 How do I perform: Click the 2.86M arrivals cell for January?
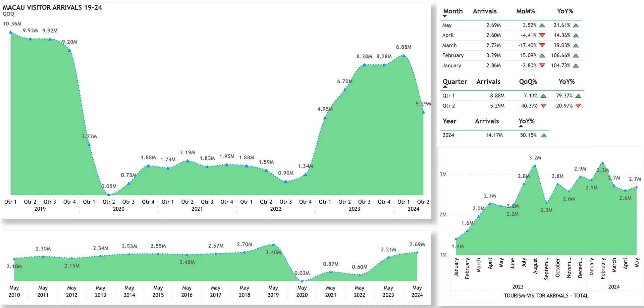[494, 65]
